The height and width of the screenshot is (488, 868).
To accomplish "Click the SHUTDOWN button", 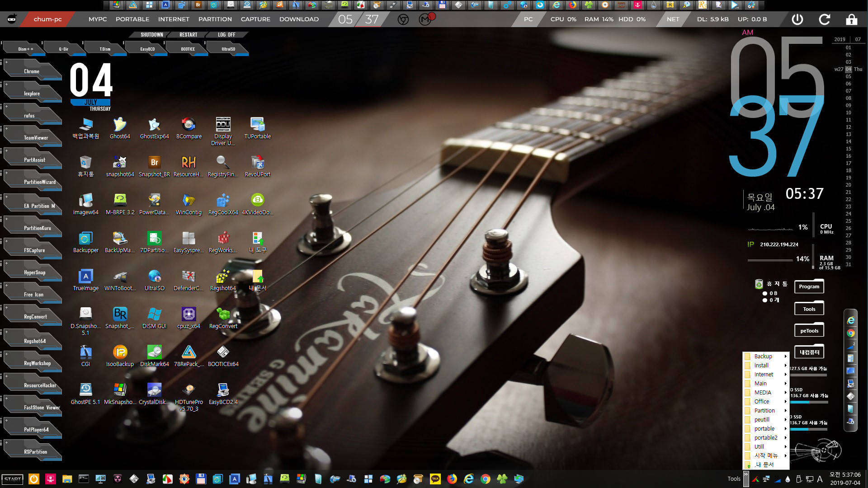I will coord(151,35).
